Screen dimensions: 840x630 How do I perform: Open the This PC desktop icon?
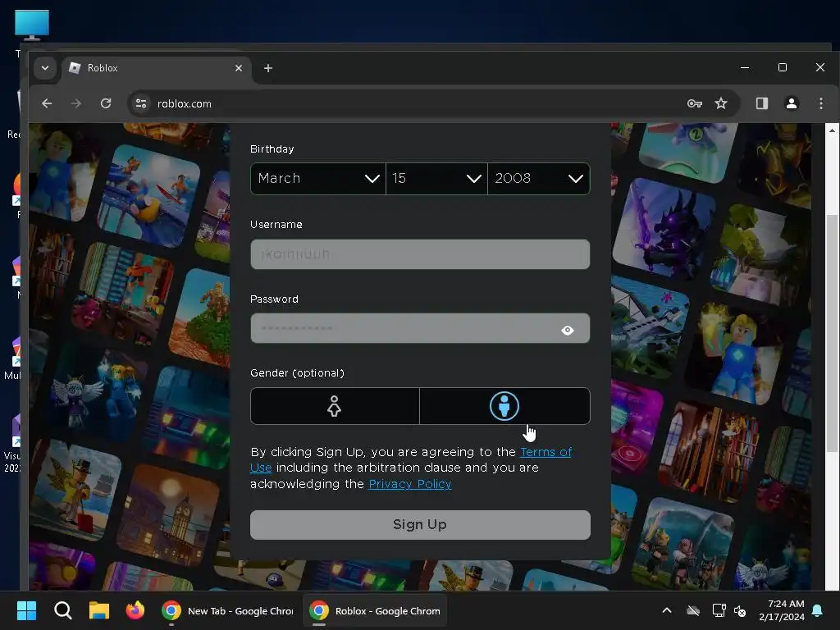click(x=32, y=33)
